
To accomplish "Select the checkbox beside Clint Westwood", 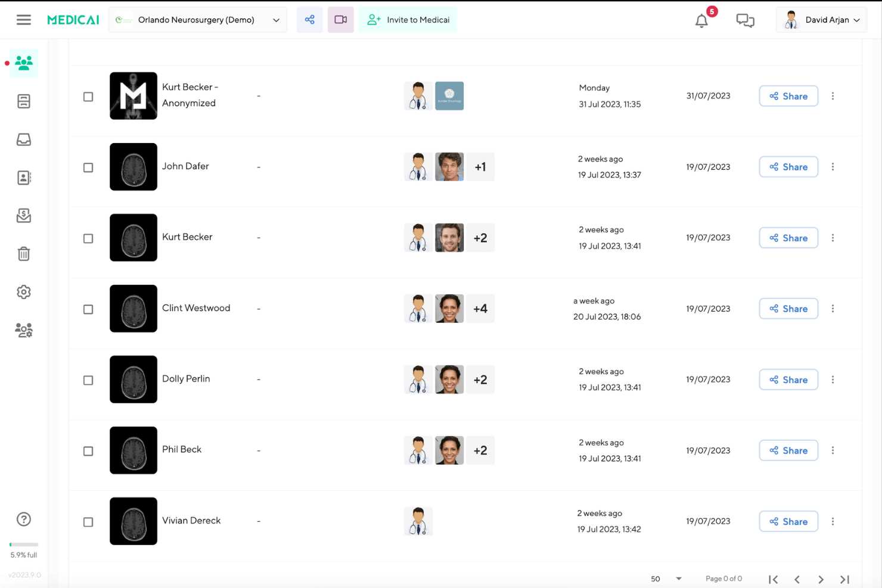I will tap(88, 309).
